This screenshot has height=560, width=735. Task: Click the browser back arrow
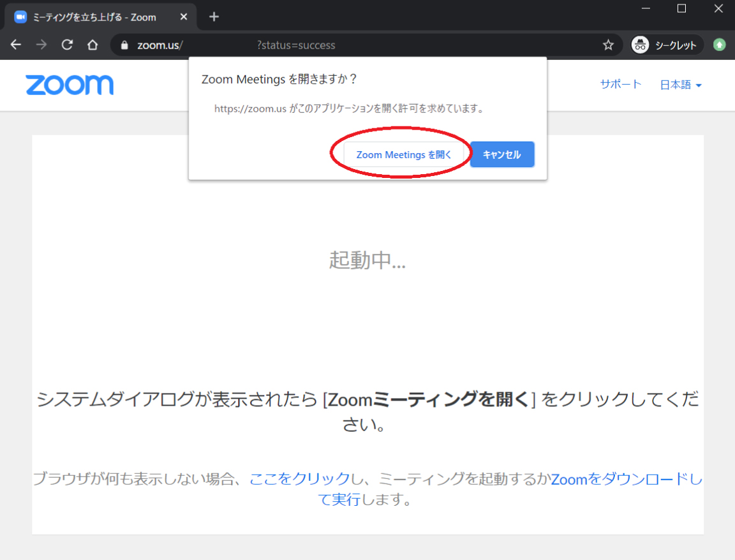click(16, 45)
